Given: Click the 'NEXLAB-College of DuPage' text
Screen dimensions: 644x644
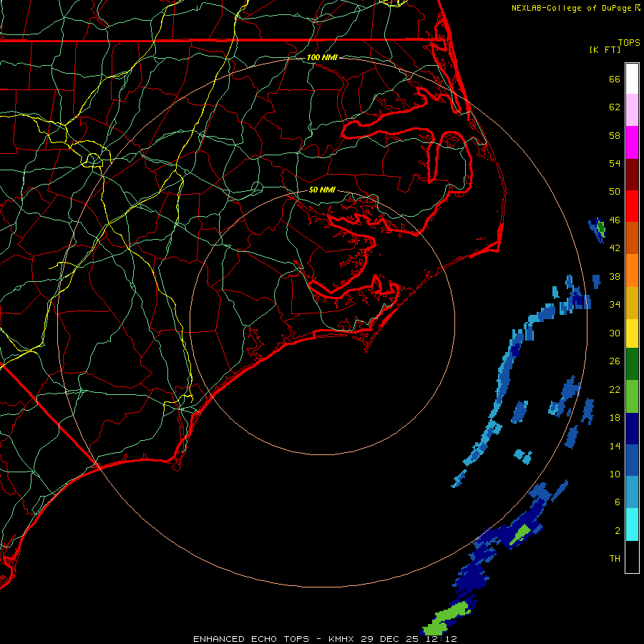Looking at the screenshot, I should (572, 8).
